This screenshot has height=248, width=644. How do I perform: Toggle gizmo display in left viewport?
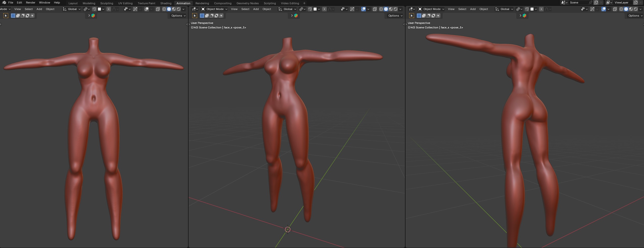135,9
